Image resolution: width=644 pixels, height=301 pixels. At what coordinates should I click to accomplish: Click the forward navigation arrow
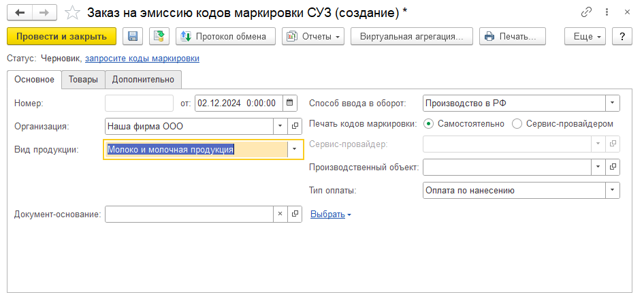click(44, 12)
